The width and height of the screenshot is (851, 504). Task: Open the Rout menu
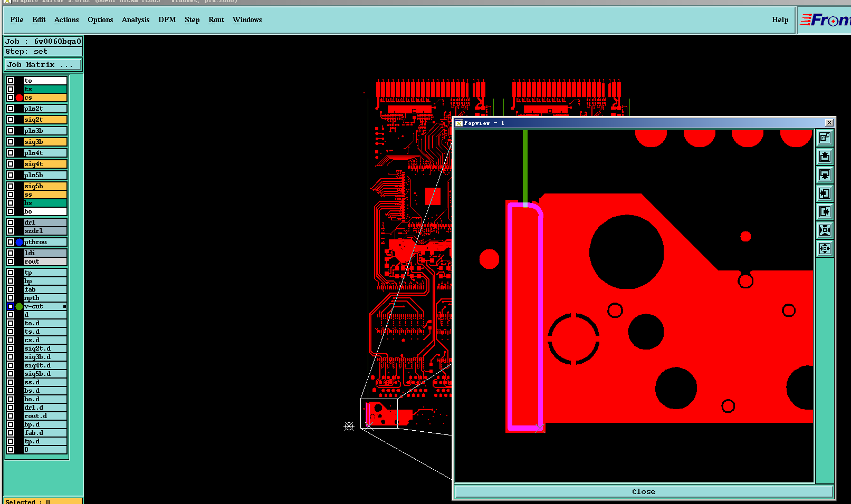pyautogui.click(x=216, y=20)
